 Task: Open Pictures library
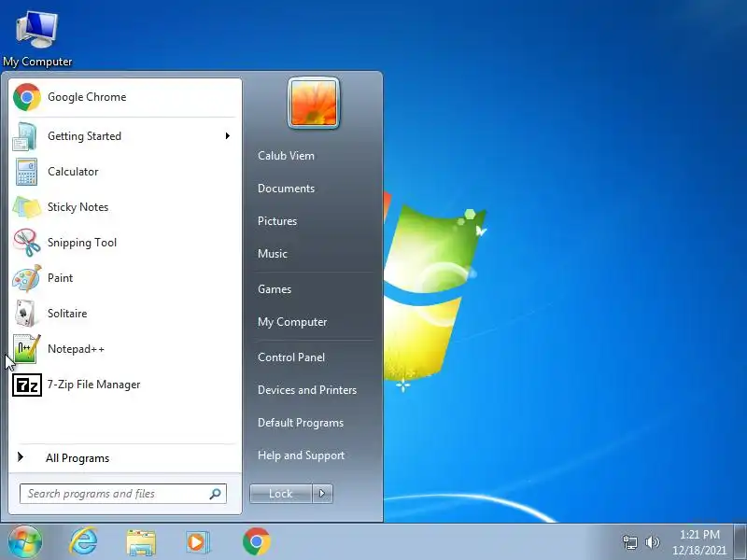[277, 221]
